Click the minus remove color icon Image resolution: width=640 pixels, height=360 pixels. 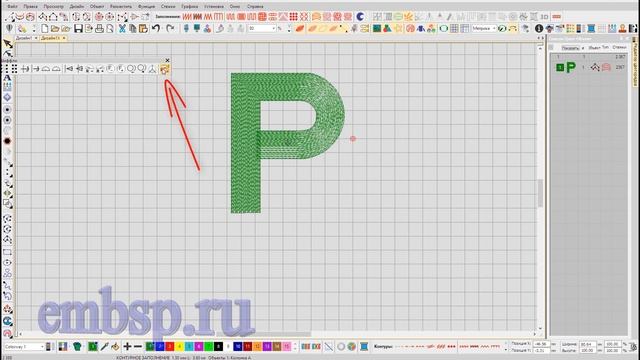pos(138,347)
